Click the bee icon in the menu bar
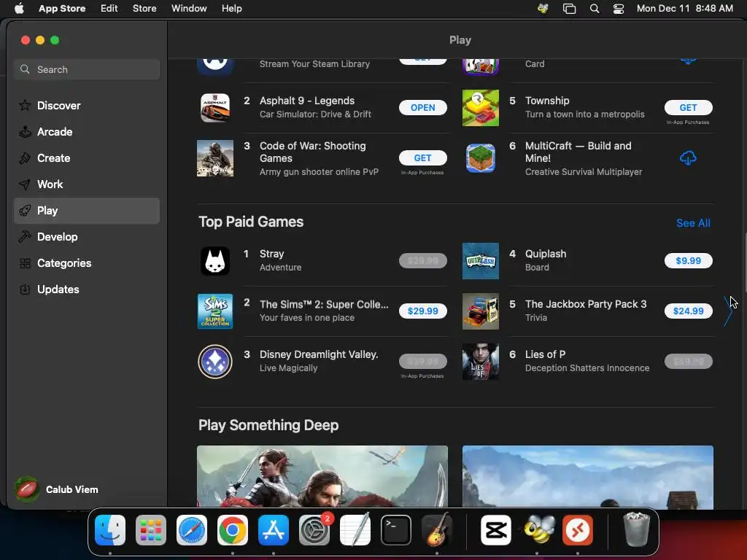747x560 pixels. tap(543, 9)
